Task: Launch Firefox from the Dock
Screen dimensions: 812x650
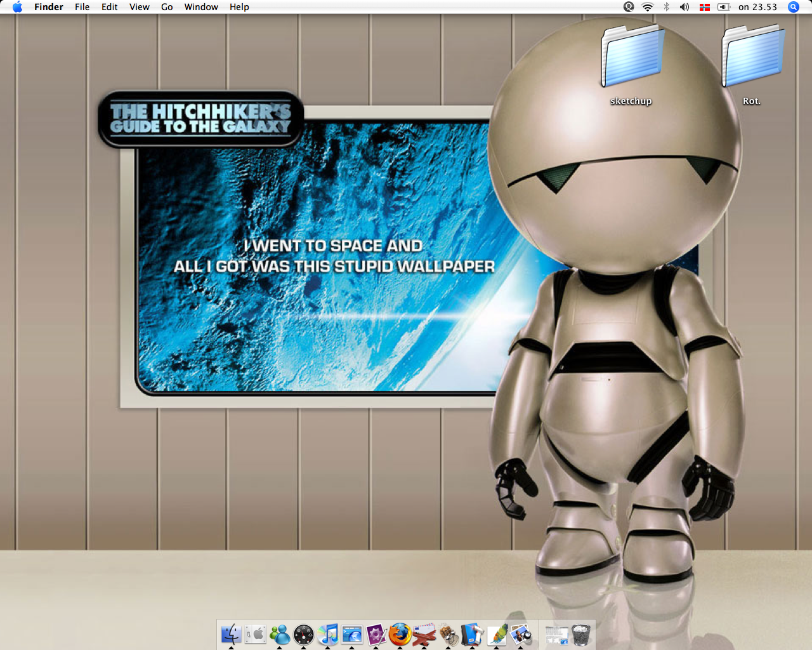Action: (x=400, y=634)
